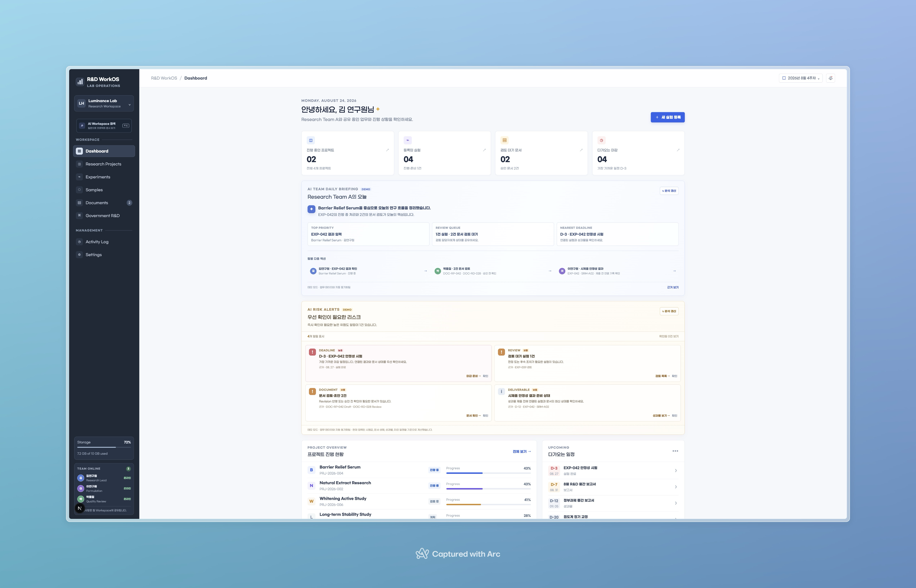Open the REVIEW QUEUE briefing card

(x=493, y=234)
